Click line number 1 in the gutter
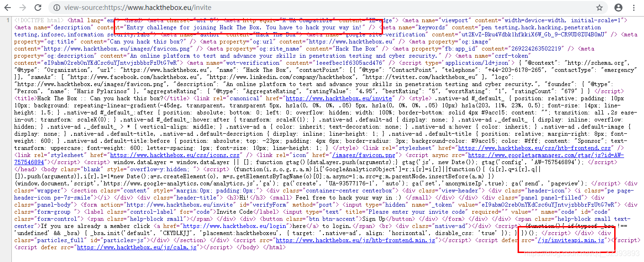 (x=8, y=20)
